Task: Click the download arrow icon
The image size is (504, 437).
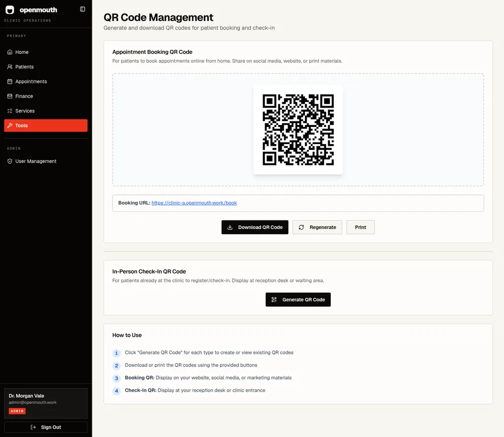Action: (x=230, y=228)
